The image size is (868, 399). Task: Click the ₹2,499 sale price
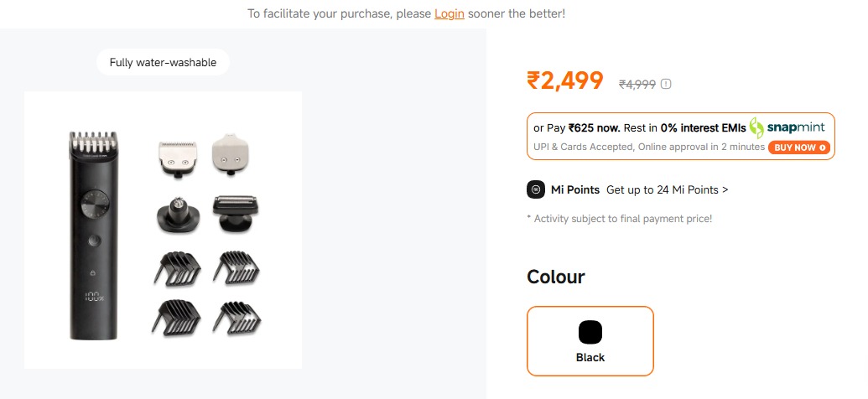coord(564,80)
